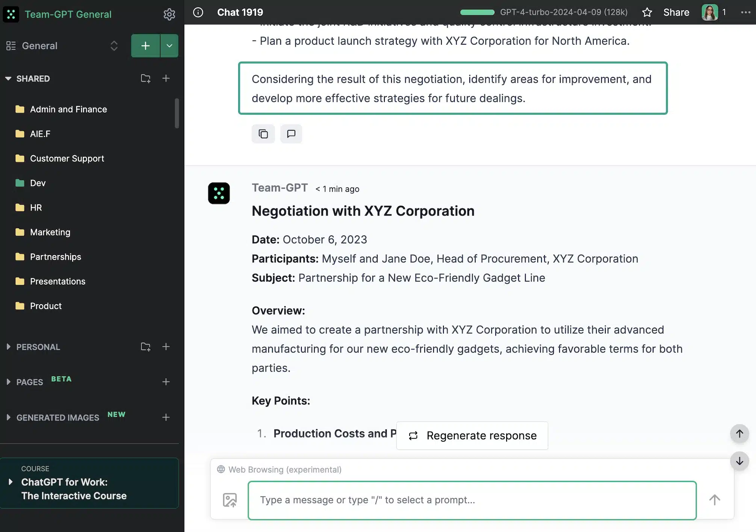Click the regenerate response icon
This screenshot has height=532, width=756.
click(413, 435)
